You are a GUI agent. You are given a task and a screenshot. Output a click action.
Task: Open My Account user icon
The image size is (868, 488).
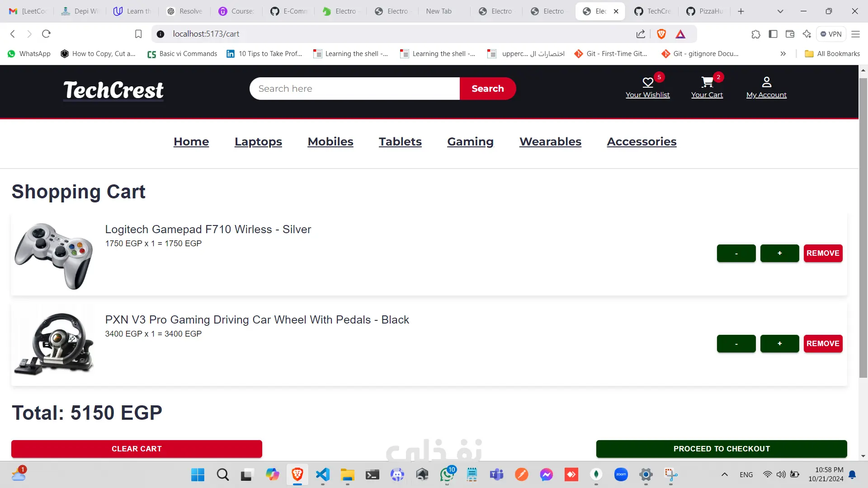[766, 82]
